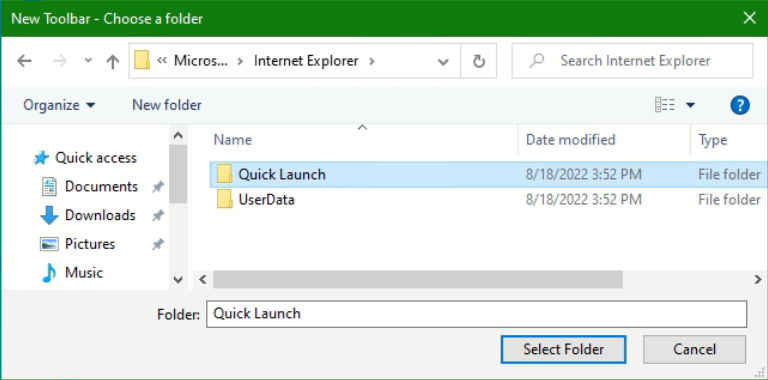Click the pin icon next to Pictures
Image resolution: width=768 pixels, height=380 pixels.
(x=158, y=244)
